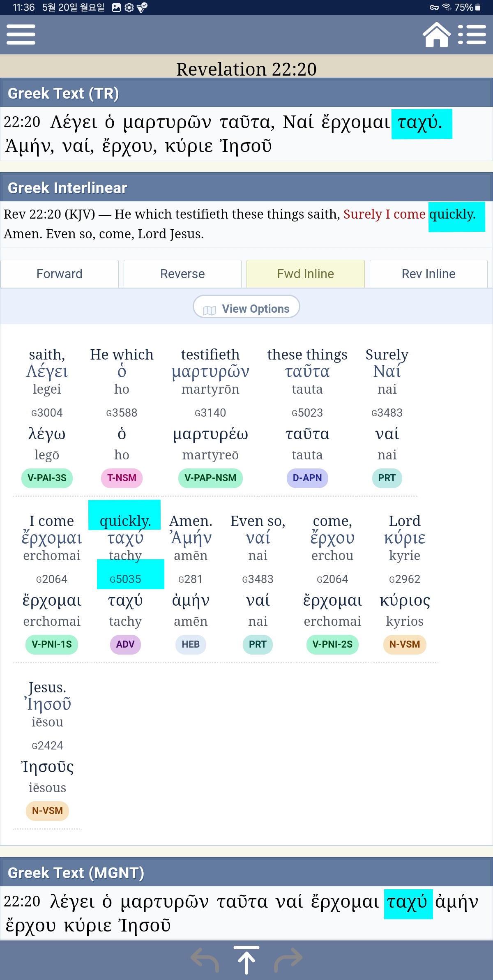Screen dimensions: 493x980
Task: Switch to the Forward tab
Action: pyautogui.click(x=60, y=274)
